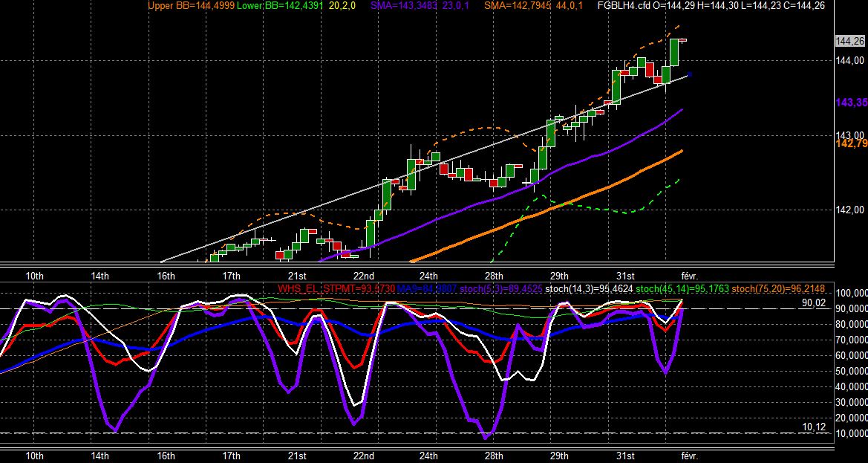Click the Upper BB=144,4999 indicator label

coord(191,5)
